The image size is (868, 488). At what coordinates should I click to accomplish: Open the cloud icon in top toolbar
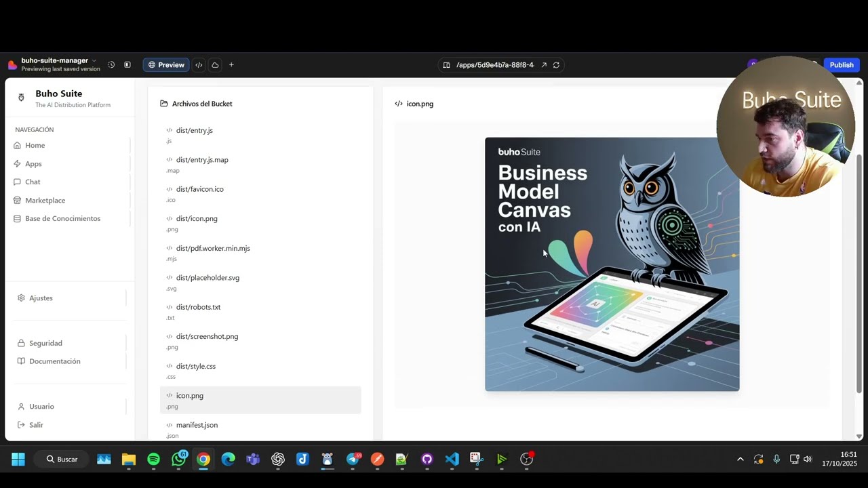(x=215, y=65)
